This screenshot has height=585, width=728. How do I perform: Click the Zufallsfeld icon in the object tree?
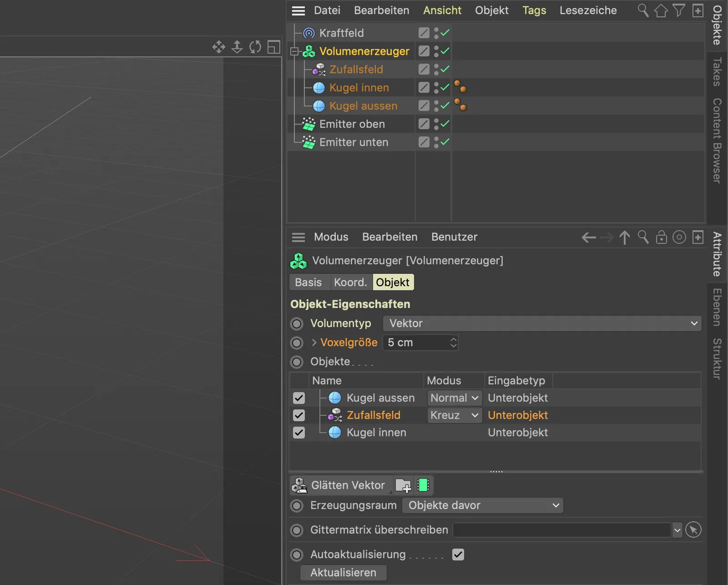318,70
